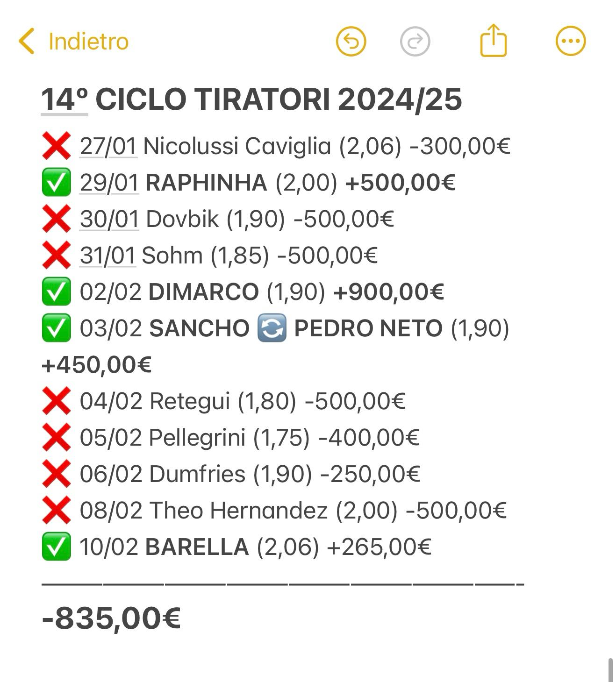
Task: Tap the green check beside RAPHINHA
Action: coord(56,182)
